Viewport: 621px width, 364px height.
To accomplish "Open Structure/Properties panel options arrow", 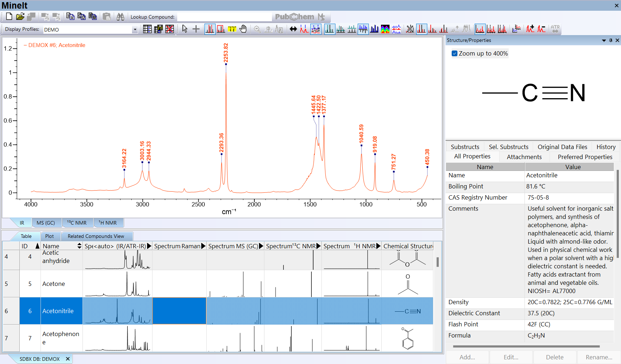I will pos(604,40).
